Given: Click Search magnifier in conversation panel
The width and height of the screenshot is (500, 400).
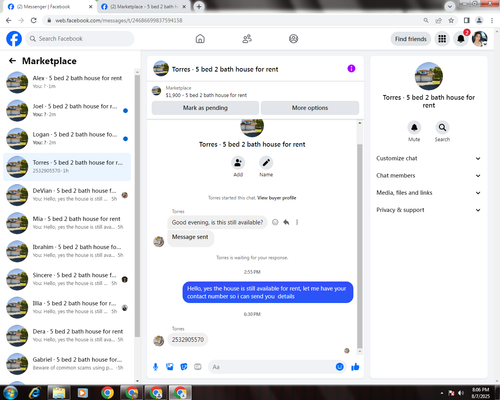Looking at the screenshot, I should [x=442, y=127].
